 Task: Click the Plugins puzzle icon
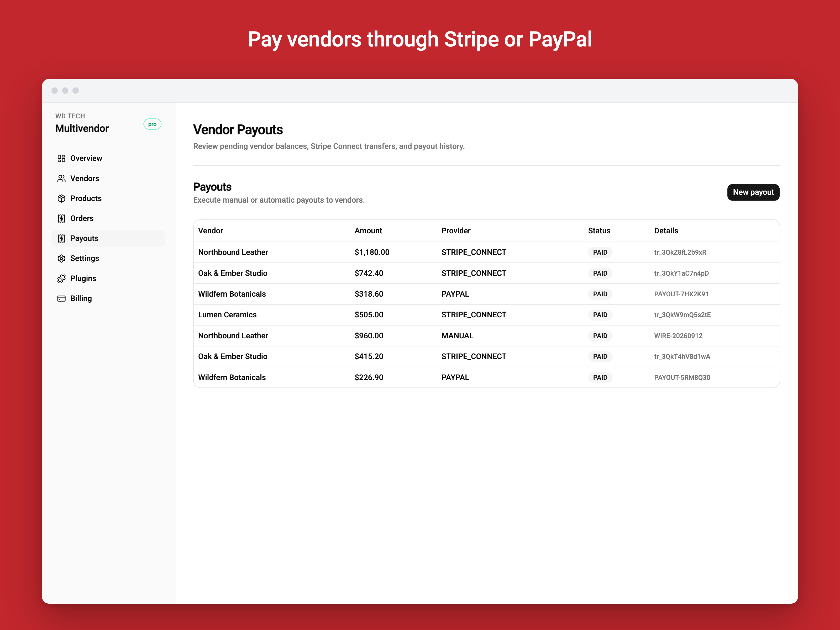(x=61, y=279)
